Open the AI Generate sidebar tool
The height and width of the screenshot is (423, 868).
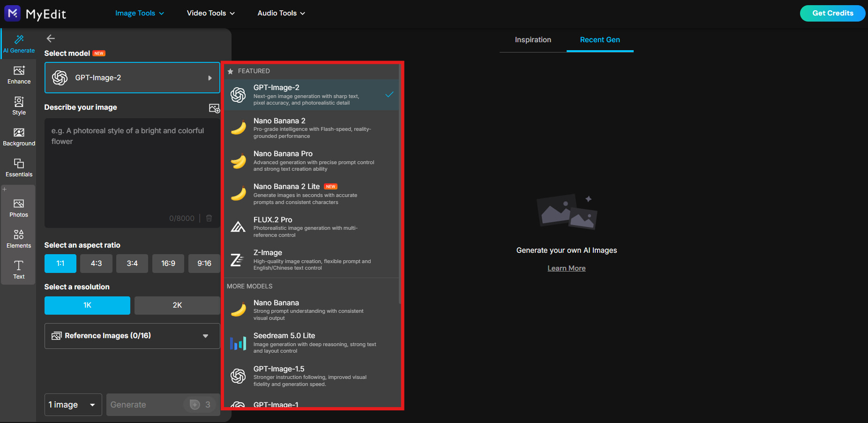[19, 44]
